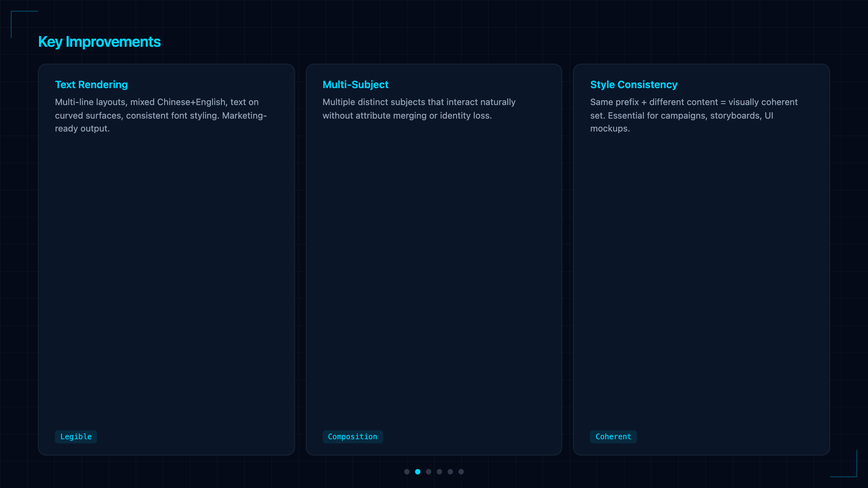868x488 pixels.
Task: Select the Style Consistency card heading
Action: [x=634, y=85]
